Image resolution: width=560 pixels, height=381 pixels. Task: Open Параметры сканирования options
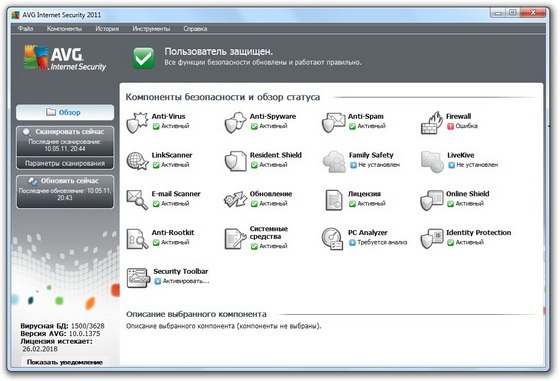(x=65, y=163)
